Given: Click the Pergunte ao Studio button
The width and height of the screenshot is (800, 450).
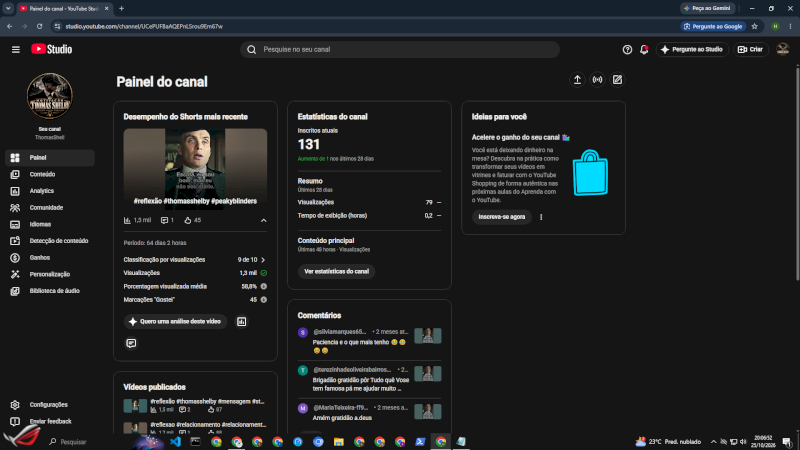Looking at the screenshot, I should (692, 49).
